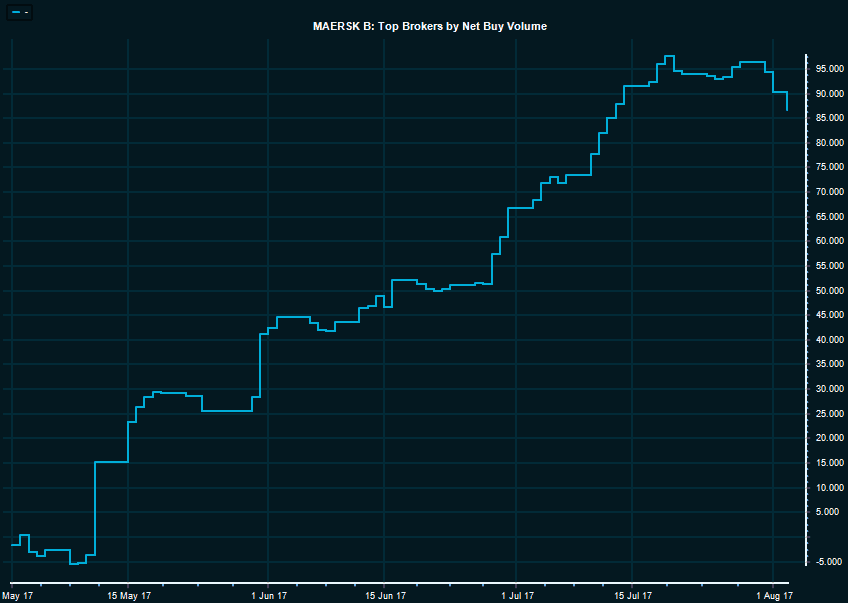
Task: Click the May 17 label at axis start
Action: click(x=17, y=596)
